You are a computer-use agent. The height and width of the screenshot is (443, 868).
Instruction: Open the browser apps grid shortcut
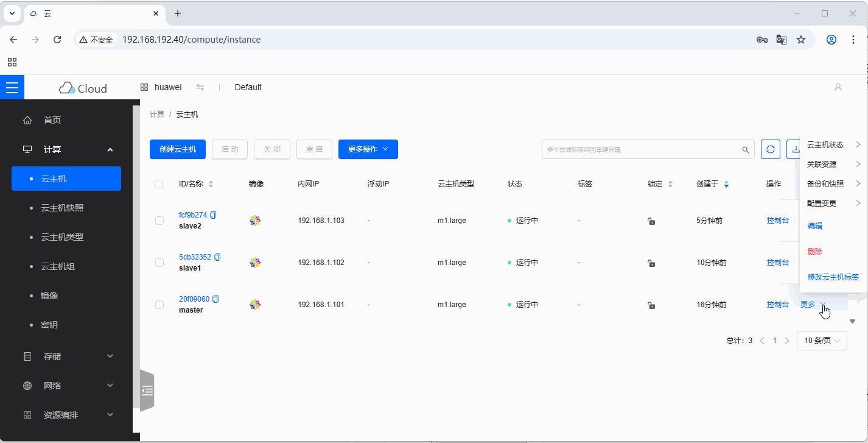[x=12, y=62]
